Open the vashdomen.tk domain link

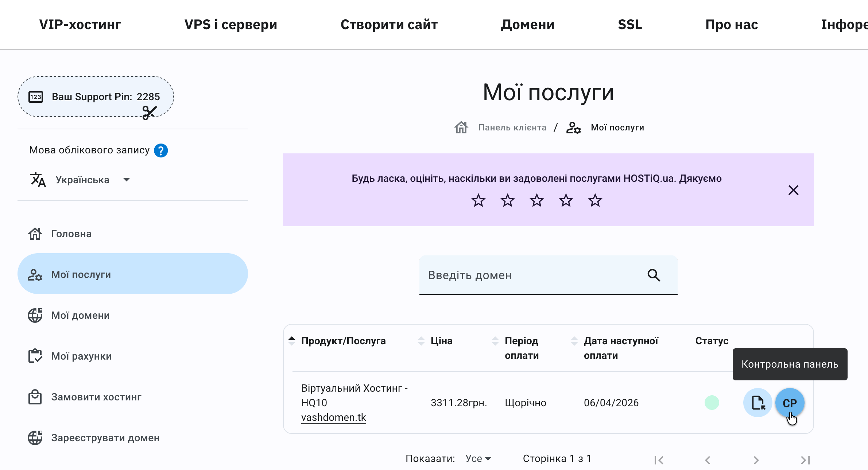[x=334, y=417]
